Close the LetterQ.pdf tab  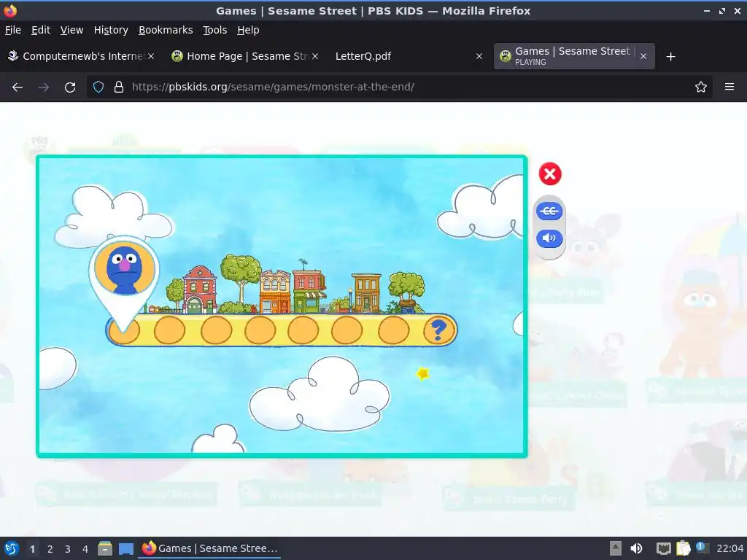click(479, 56)
